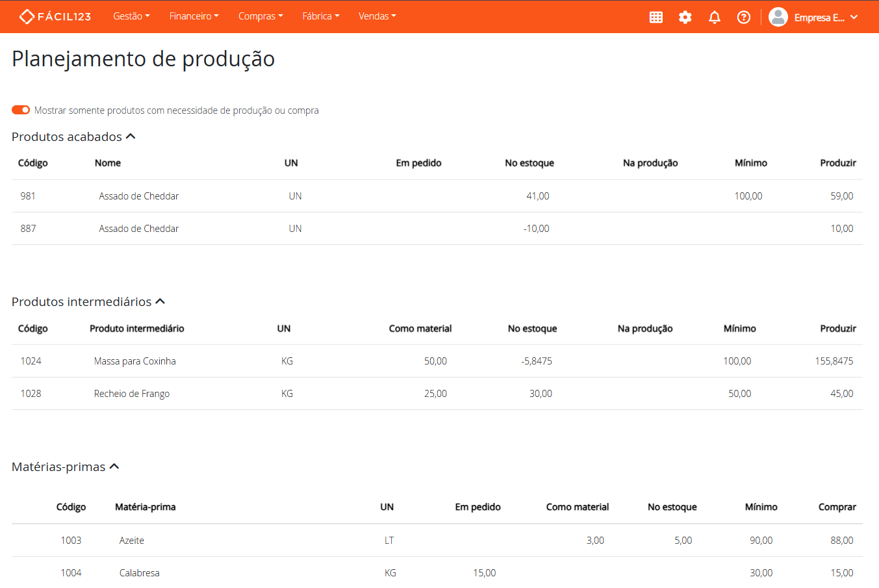
Task: Collapse the Produtos intermediários section
Action: pos(160,301)
